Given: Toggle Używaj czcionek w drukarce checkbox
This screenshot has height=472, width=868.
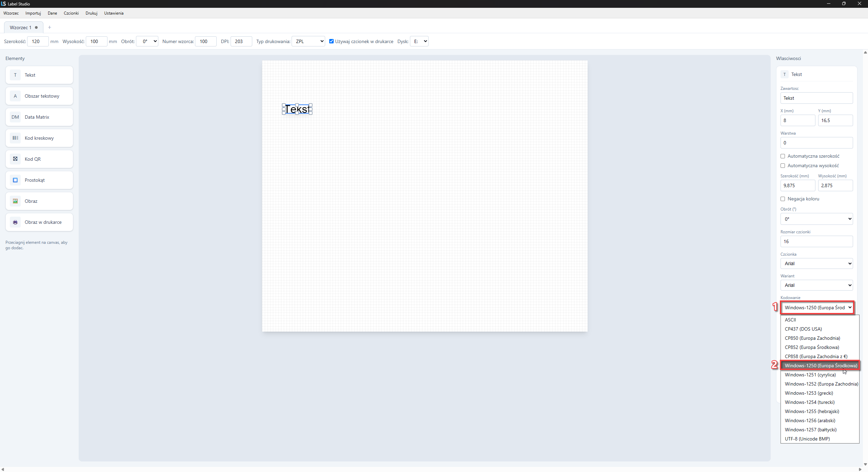Looking at the screenshot, I should coord(332,41).
